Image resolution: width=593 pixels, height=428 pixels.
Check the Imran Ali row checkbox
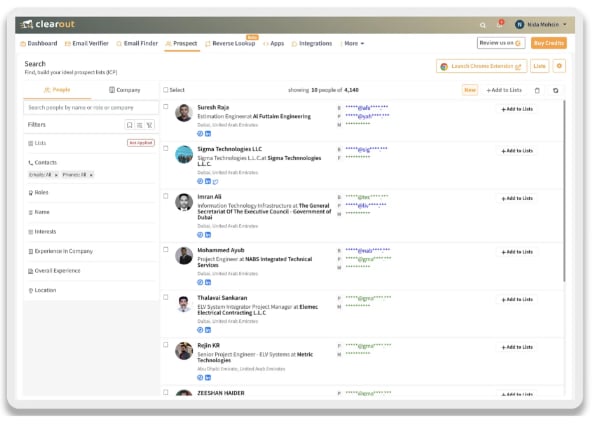pos(166,196)
